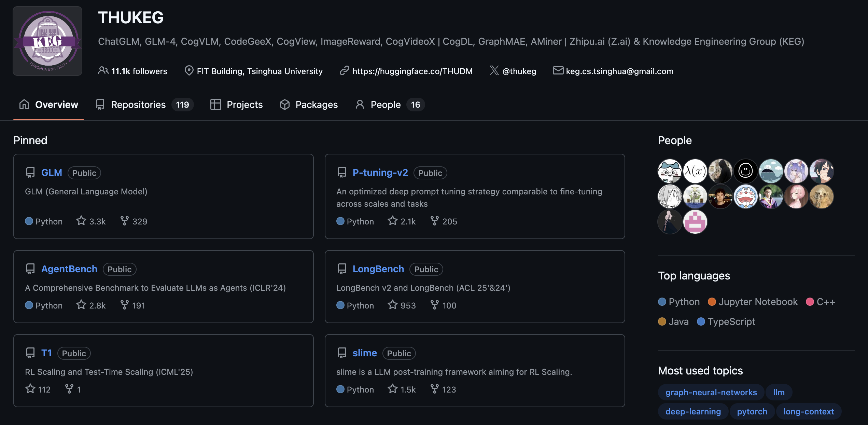Open the P-tuning-v2 repository

(x=380, y=173)
